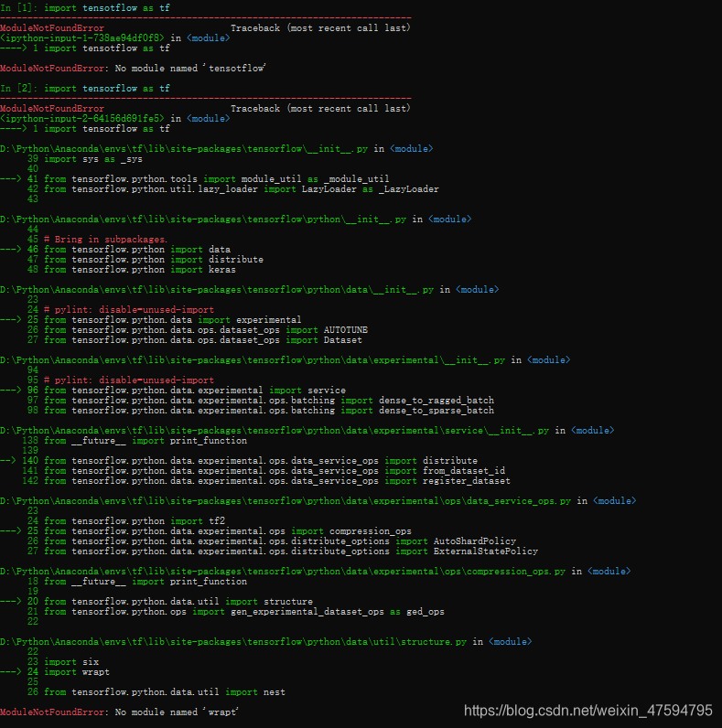
Task: Click line 96 importing service
Action: click(173, 391)
